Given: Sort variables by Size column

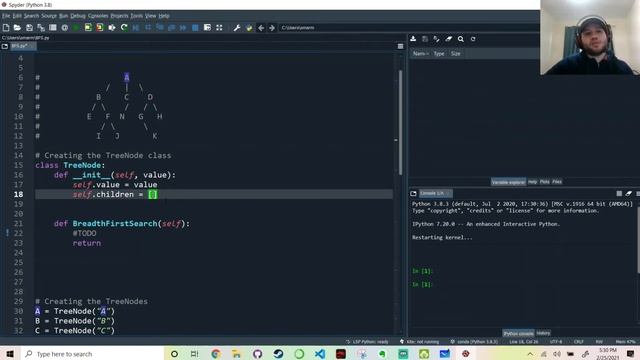Looking at the screenshot, I should [456, 53].
